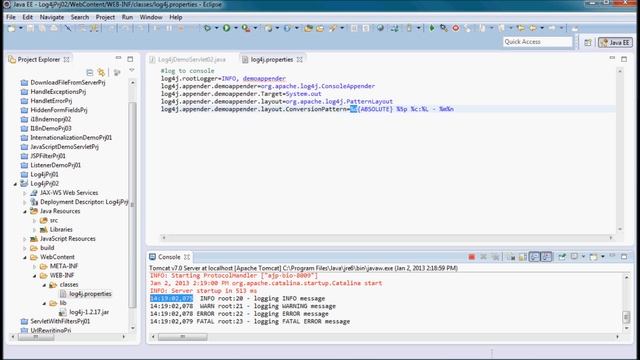640x360 pixels.
Task: Click the Last Edit Location toolbar icon
Action: coord(521,28)
